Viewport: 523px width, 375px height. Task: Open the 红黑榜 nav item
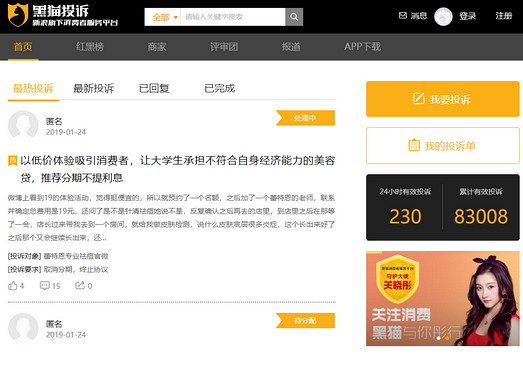click(90, 47)
